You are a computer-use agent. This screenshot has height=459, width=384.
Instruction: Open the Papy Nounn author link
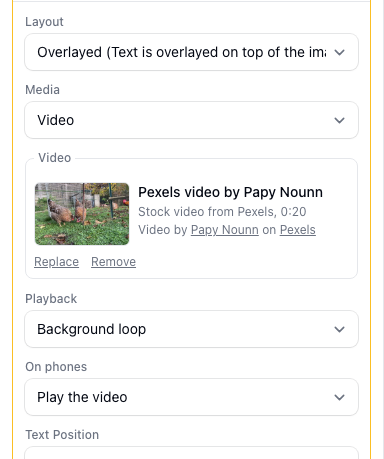tap(225, 230)
